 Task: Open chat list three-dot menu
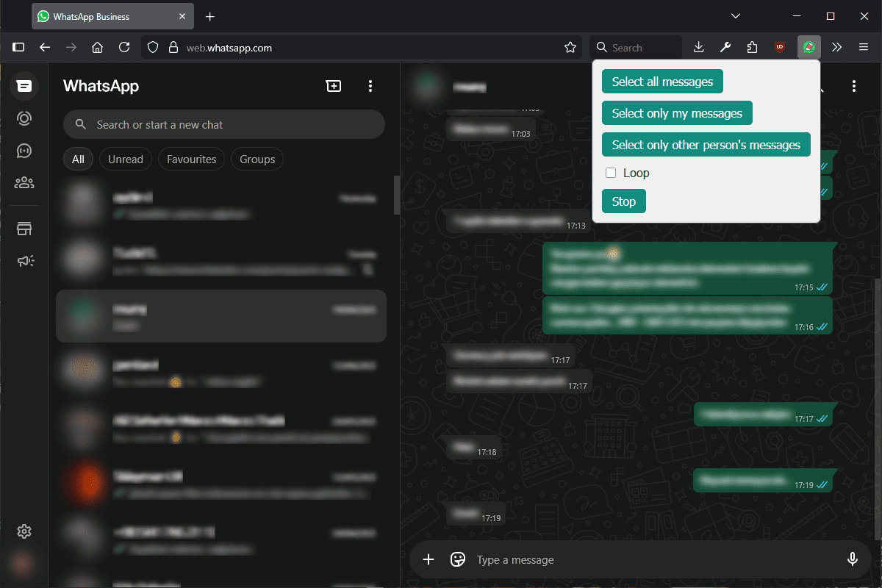point(370,86)
